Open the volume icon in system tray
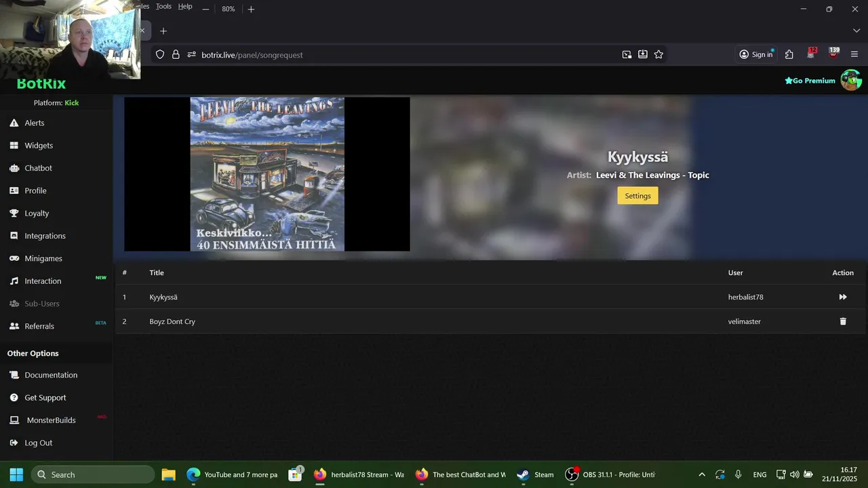 coord(794,474)
